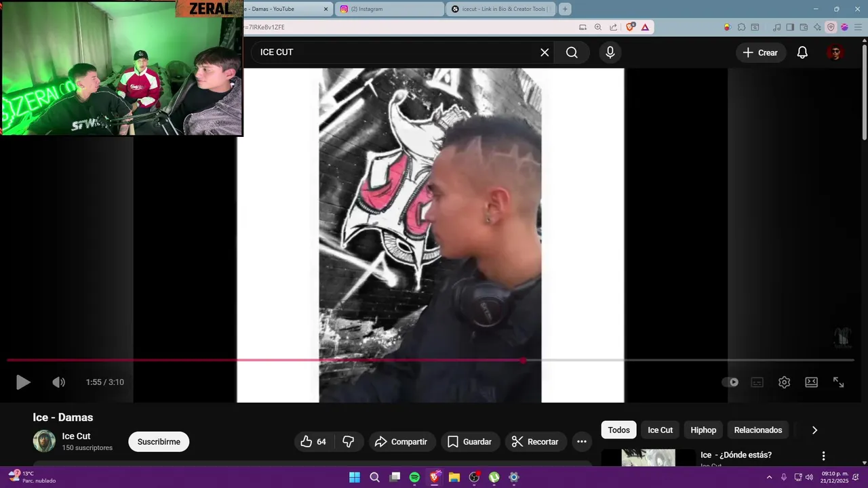Open the browser extensions puzzle icon
868x488 pixels.
[741, 27]
